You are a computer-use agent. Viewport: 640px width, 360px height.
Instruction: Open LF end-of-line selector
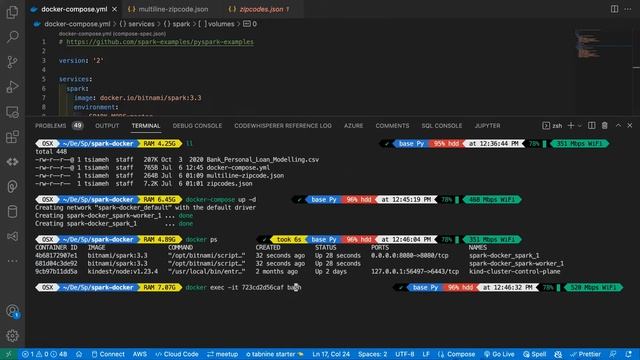coord(426,354)
